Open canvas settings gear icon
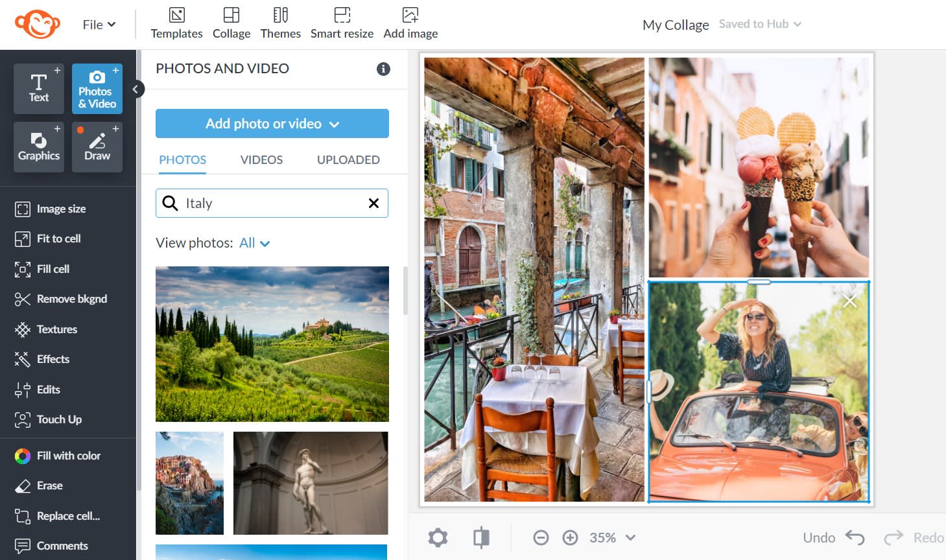946x560 pixels. 438,537
